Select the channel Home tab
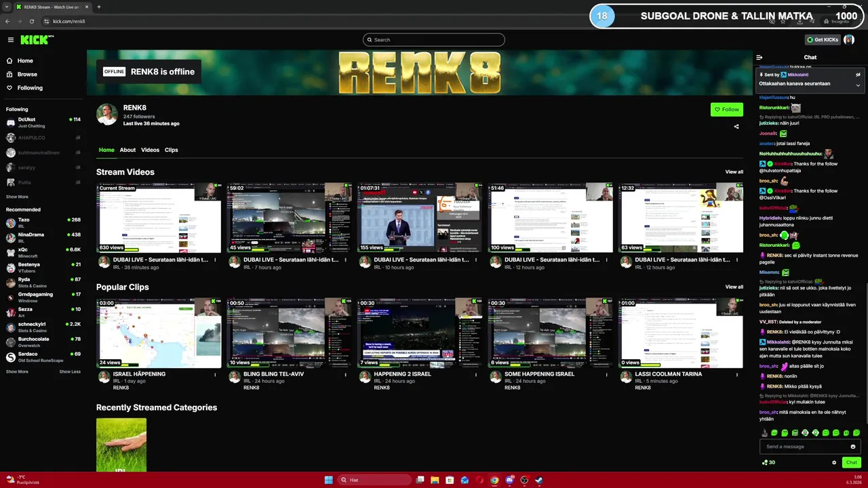This screenshot has height=488, width=868. tap(106, 150)
